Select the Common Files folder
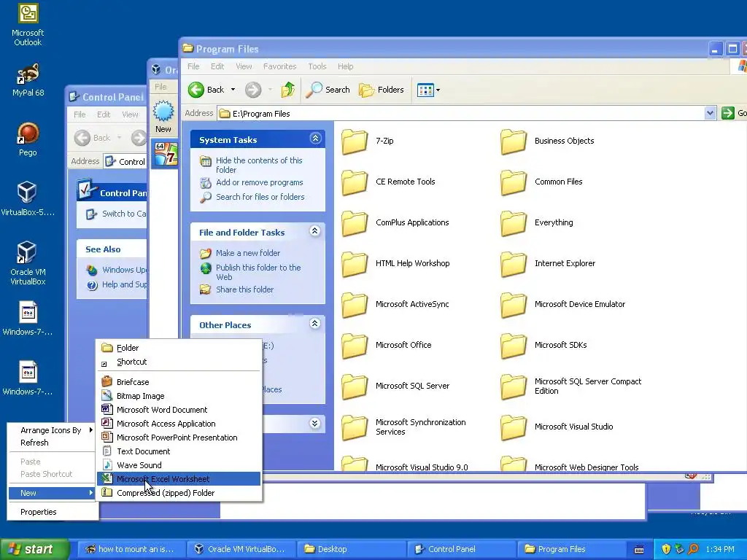Viewport: 747px width, 560px height. [542, 182]
